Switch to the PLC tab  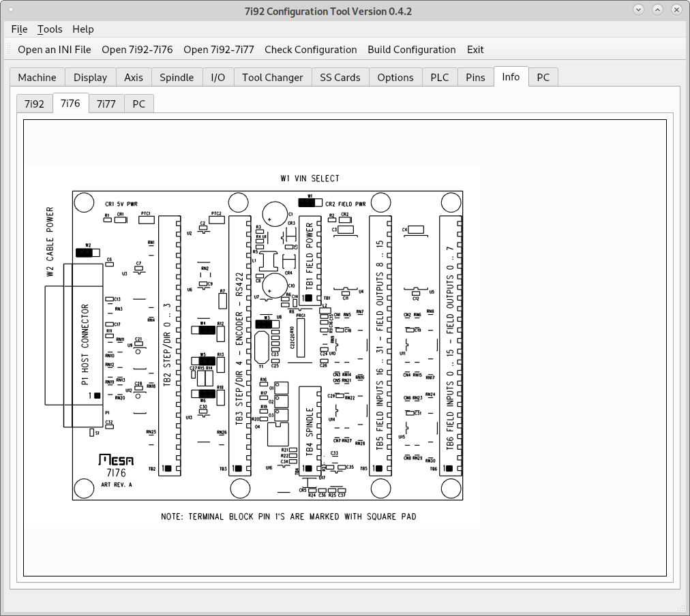click(440, 78)
